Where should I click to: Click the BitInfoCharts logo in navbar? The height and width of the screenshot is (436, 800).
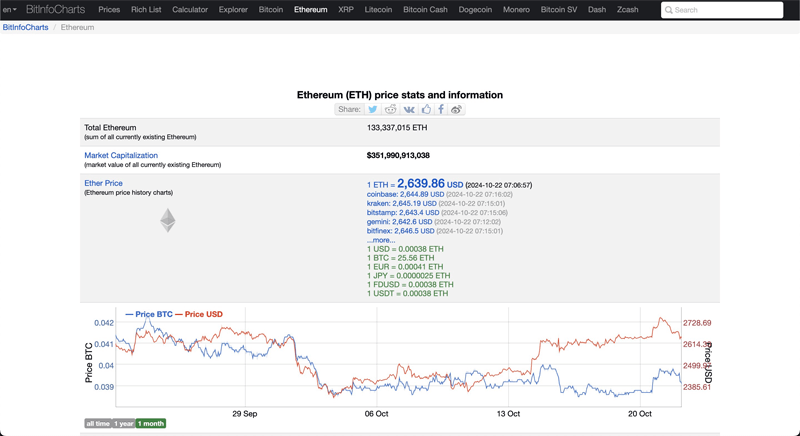pyautogui.click(x=55, y=10)
